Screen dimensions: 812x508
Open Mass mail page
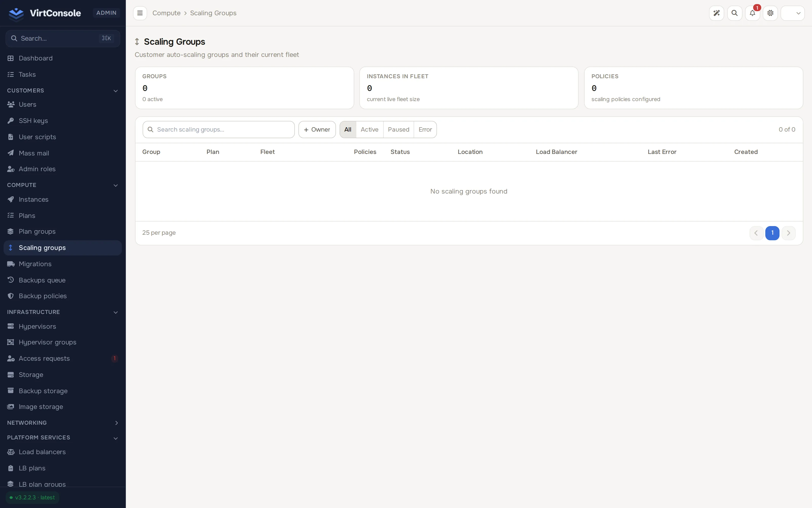coord(63,153)
